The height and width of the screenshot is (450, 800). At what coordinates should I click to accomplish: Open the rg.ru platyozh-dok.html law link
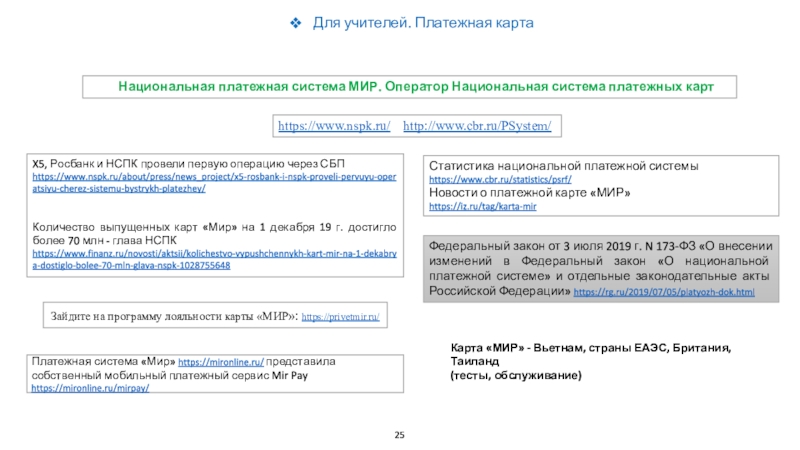tap(664, 292)
